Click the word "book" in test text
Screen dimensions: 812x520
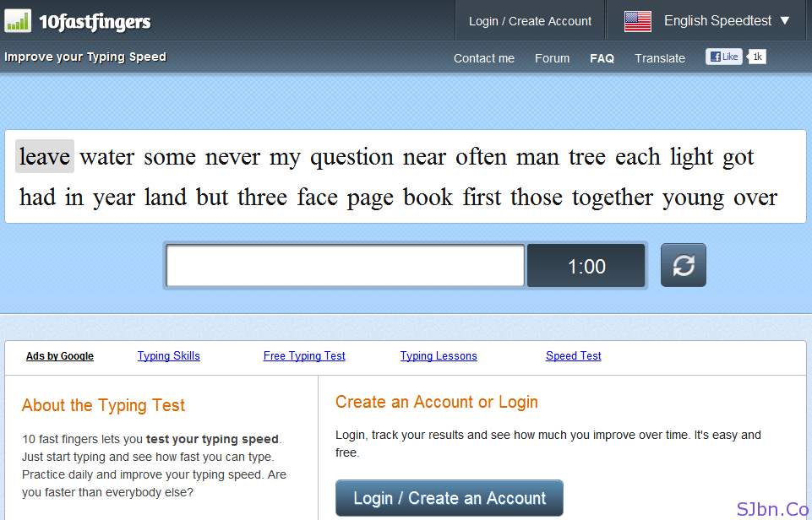pyautogui.click(x=428, y=198)
